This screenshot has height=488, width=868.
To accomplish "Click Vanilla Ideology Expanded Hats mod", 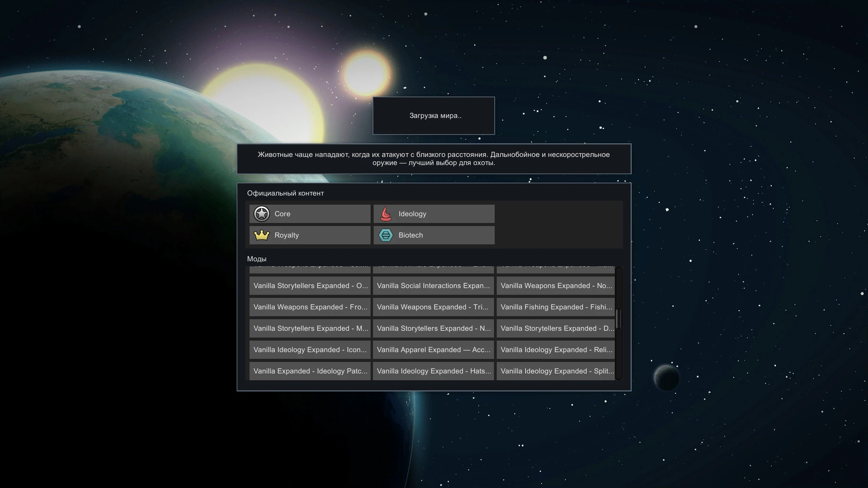I will pyautogui.click(x=433, y=371).
